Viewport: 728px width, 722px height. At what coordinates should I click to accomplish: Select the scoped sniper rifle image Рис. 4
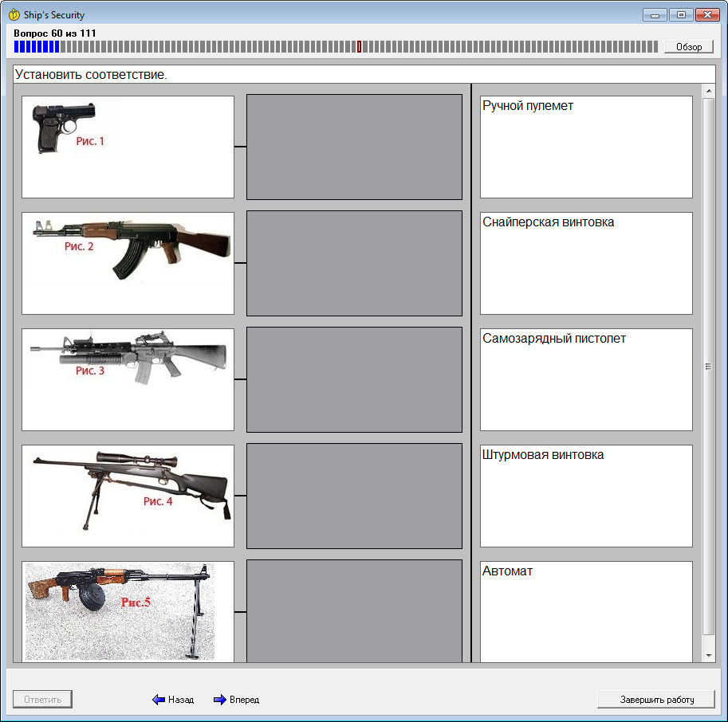pyautogui.click(x=128, y=496)
